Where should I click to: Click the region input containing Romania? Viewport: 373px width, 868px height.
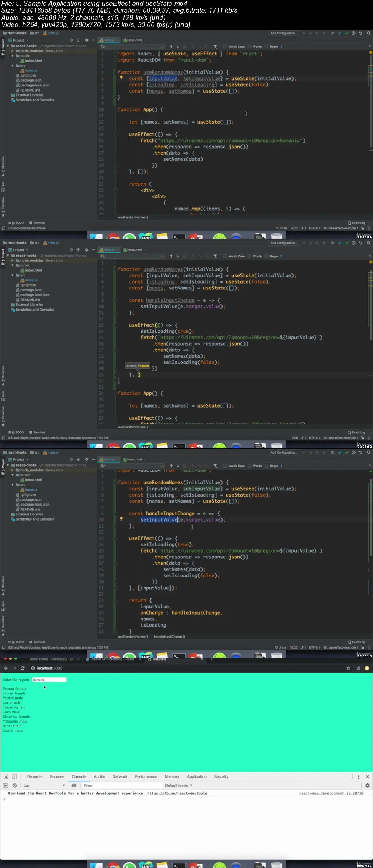pos(49,680)
